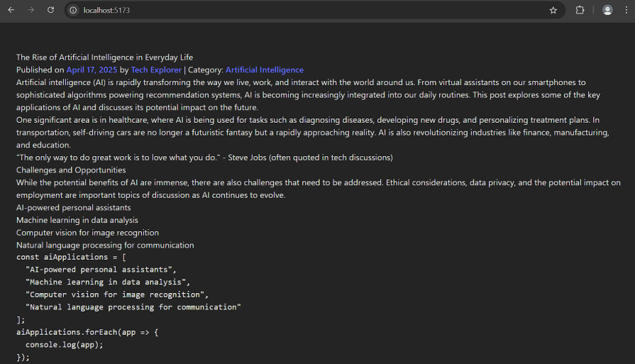Click the const aiApplications code line

pyautogui.click(x=70, y=258)
